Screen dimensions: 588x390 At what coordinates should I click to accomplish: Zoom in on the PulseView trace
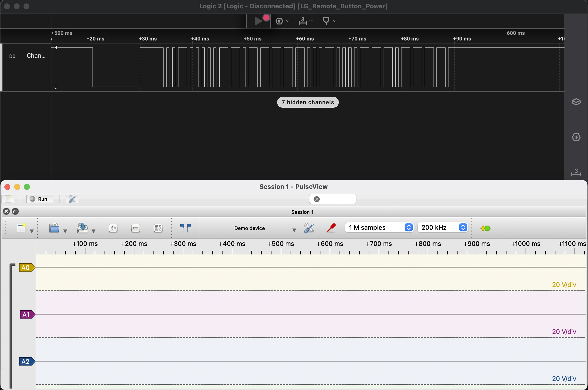click(x=113, y=228)
